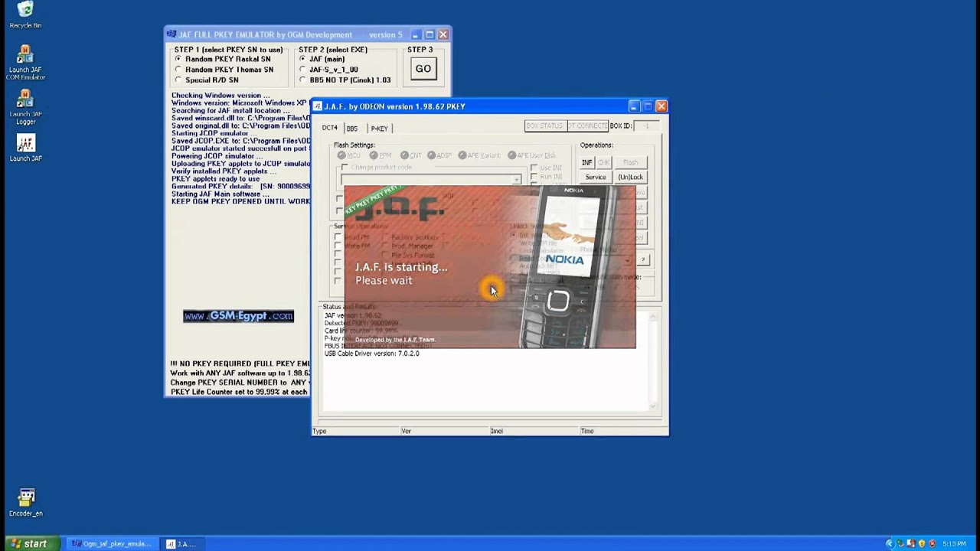Expand the product code dropdown
980x551 pixels.
517,179
